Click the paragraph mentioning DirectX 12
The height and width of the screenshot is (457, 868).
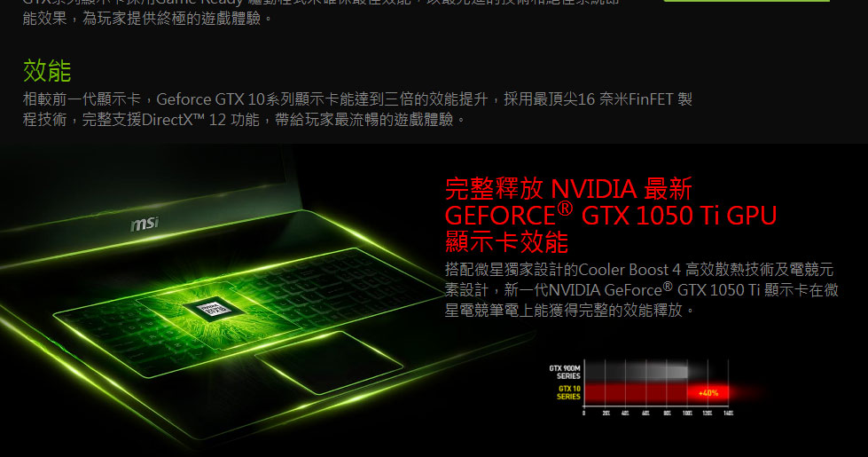[x=357, y=109]
